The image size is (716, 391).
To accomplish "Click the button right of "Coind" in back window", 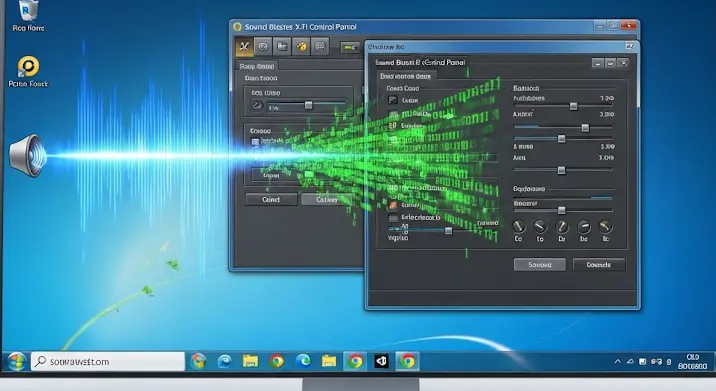I will pos(326,200).
